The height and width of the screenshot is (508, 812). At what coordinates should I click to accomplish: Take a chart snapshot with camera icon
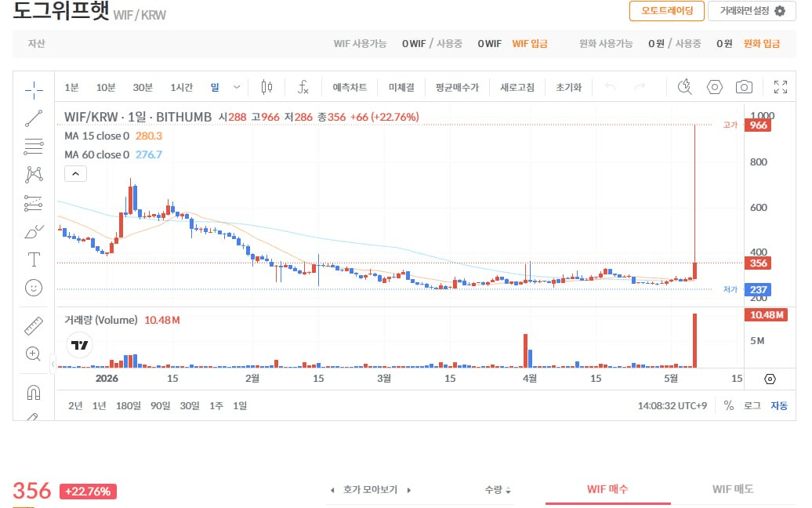tap(744, 87)
